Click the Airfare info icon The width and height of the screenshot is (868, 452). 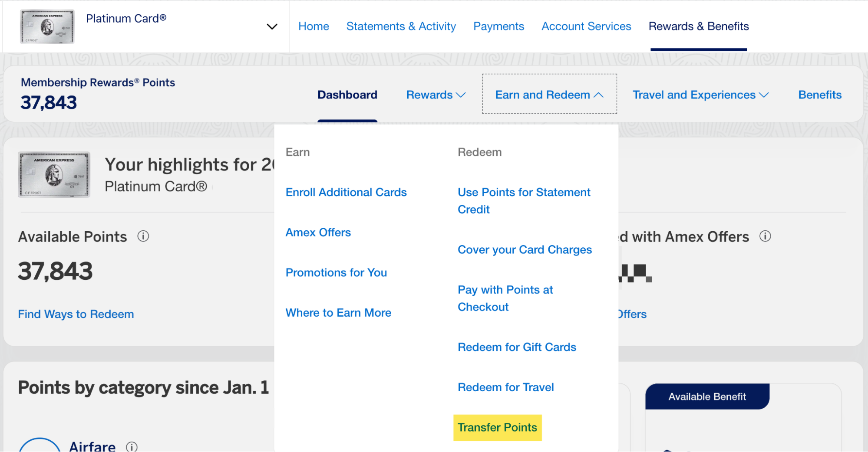(132, 446)
